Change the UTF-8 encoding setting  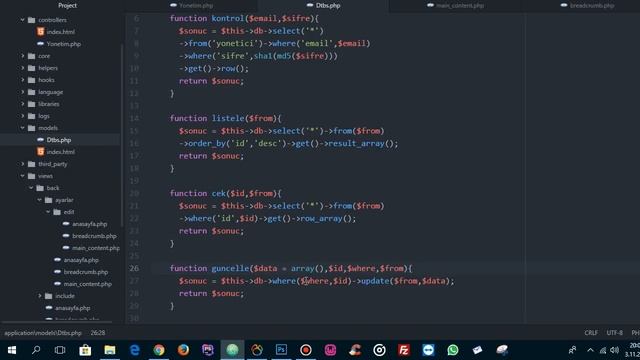pyautogui.click(x=614, y=333)
